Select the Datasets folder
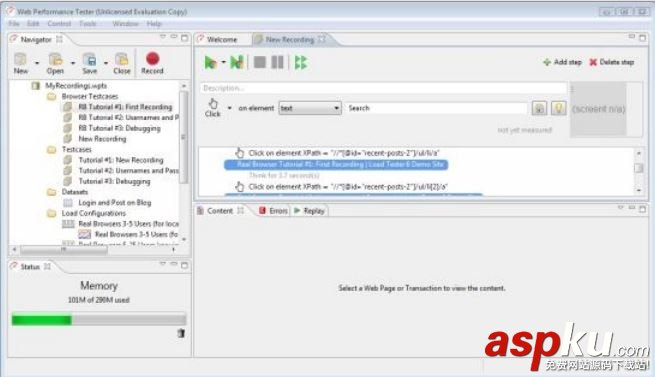655x377 pixels. (75, 192)
